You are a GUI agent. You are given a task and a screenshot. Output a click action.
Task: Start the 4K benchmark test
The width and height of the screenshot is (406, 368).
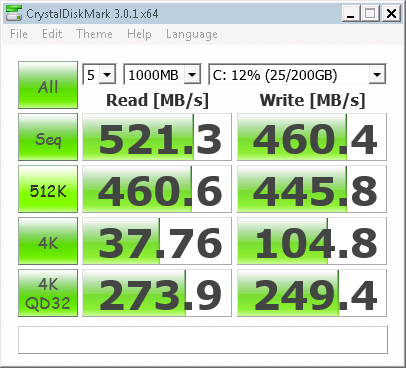[x=48, y=241]
